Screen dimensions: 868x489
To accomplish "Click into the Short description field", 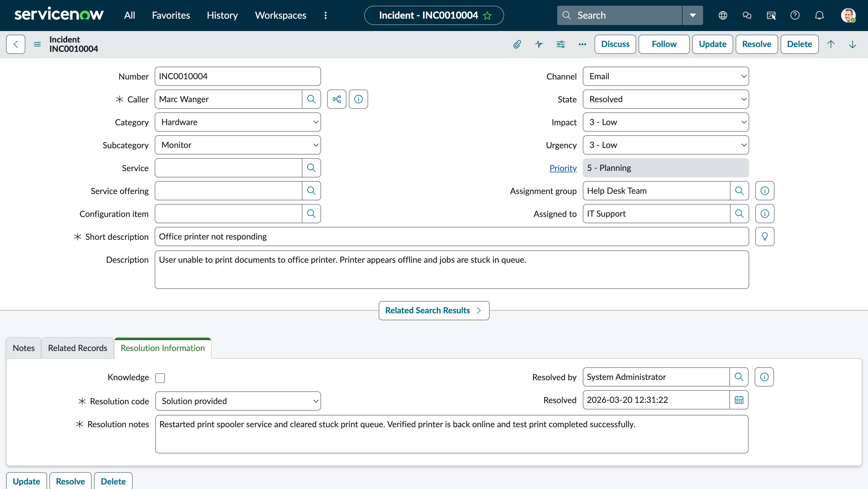I will coord(451,237).
